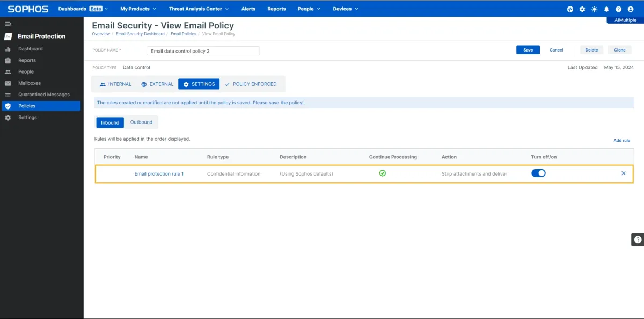Switch to the Policy Enforced tab
Image resolution: width=644 pixels, height=319 pixels.
[x=251, y=84]
